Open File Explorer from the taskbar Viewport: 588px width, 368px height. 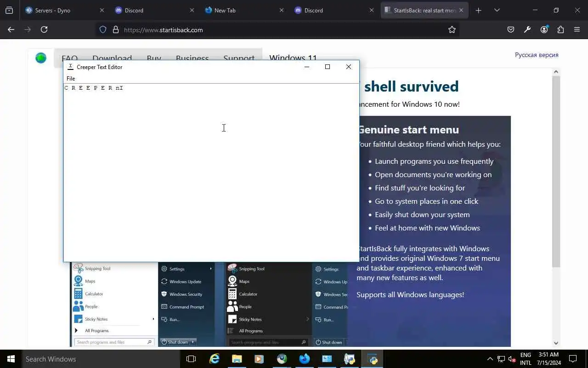click(x=237, y=359)
